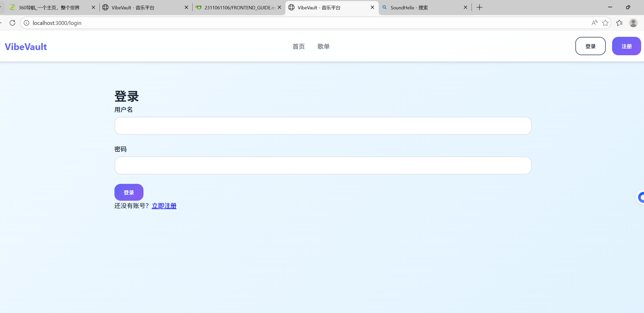
Task: Focus the 用户名 input field
Action: pyautogui.click(x=323, y=126)
